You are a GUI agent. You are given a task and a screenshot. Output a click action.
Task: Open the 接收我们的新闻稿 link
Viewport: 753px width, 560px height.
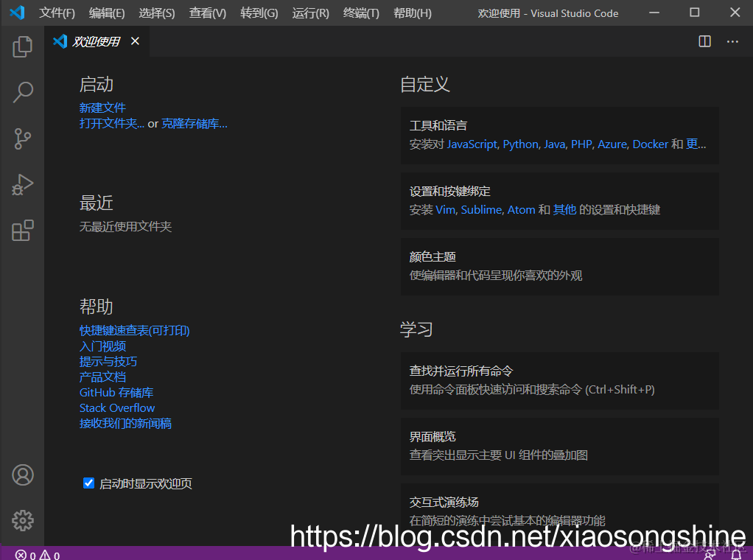click(125, 423)
